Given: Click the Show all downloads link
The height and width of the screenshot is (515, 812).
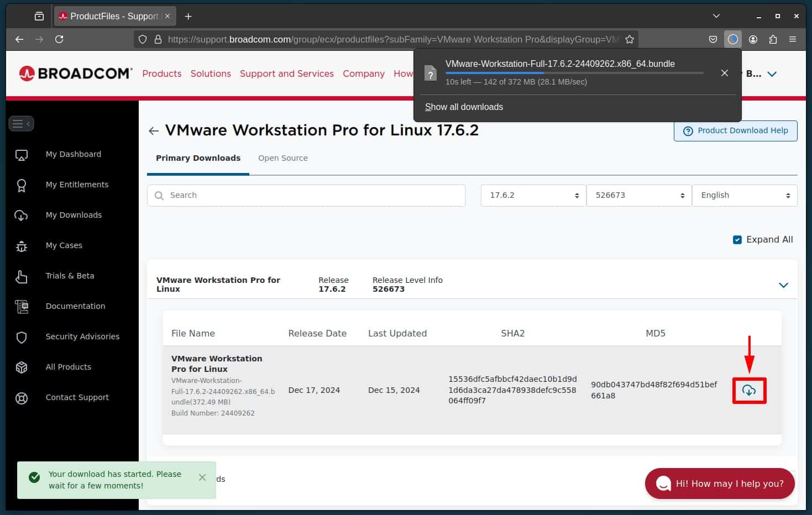Looking at the screenshot, I should tap(464, 107).
